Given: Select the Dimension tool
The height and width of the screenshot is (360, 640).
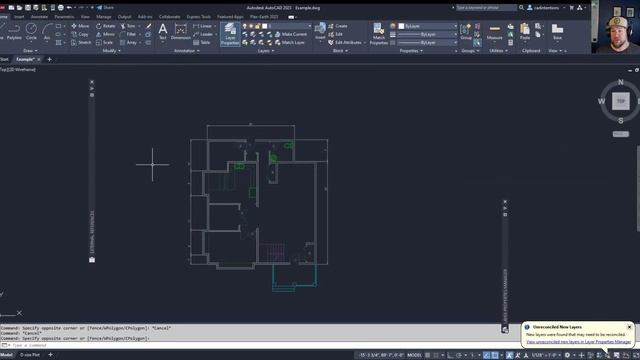Looking at the screenshot, I should click(180, 32).
